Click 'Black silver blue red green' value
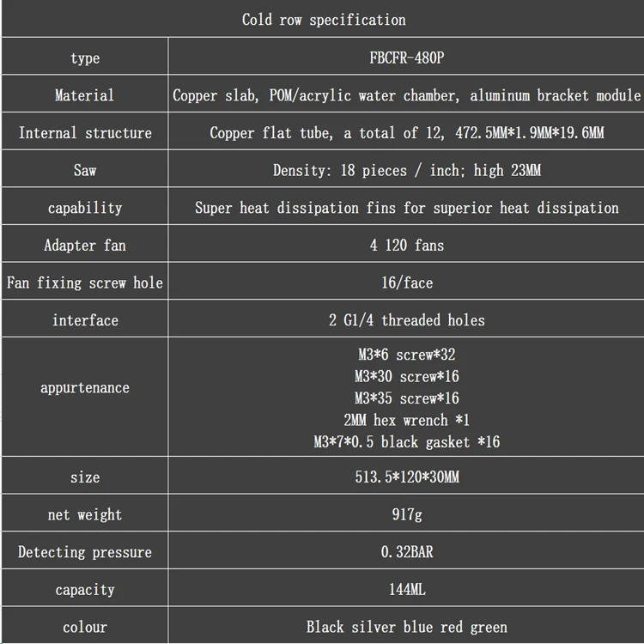This screenshot has height=644, width=644. point(407,627)
